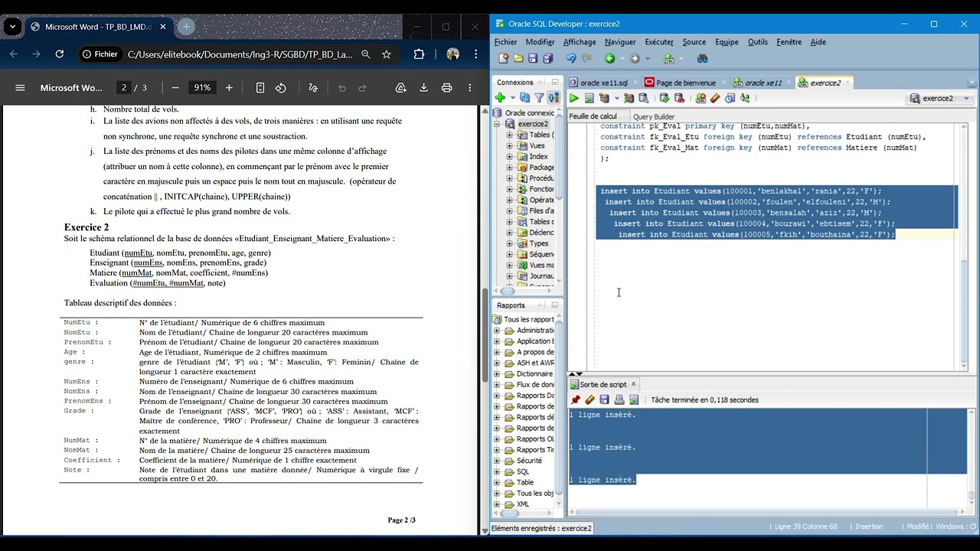
Task: Rotate the PDF page counterclockwise
Action: coord(281,88)
